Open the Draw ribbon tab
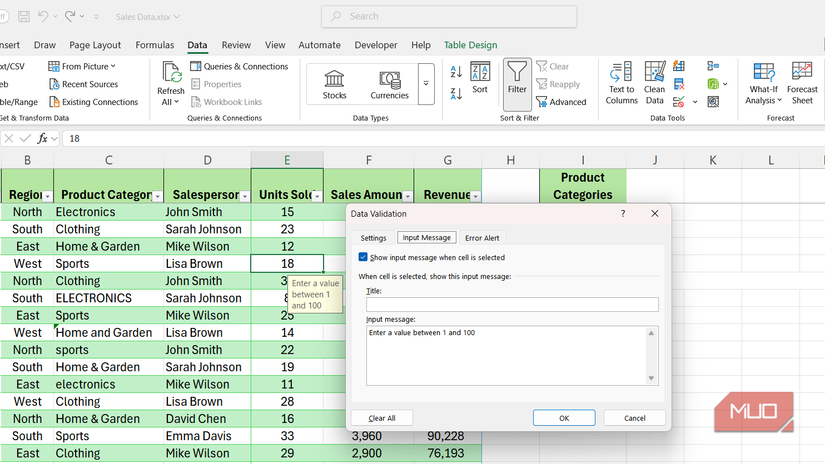Image resolution: width=825 pixels, height=464 pixels. click(x=45, y=45)
